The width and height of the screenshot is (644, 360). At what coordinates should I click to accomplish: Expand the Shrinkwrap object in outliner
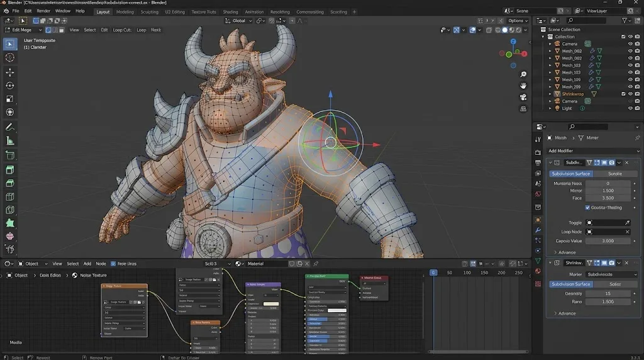(x=550, y=94)
